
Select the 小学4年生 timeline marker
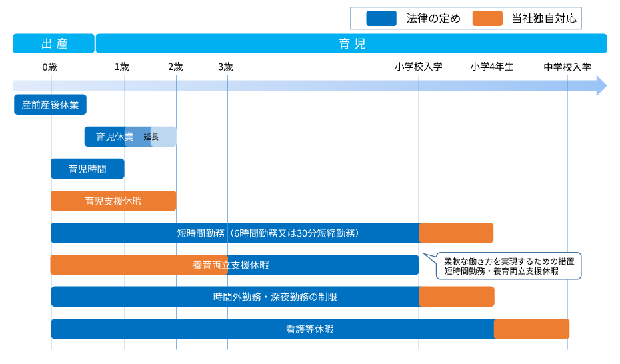coord(492,67)
